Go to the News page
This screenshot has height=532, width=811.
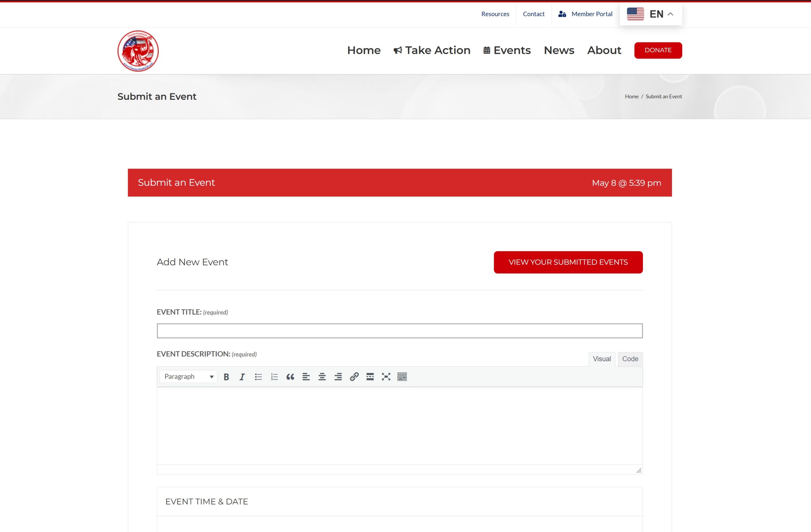click(x=559, y=50)
